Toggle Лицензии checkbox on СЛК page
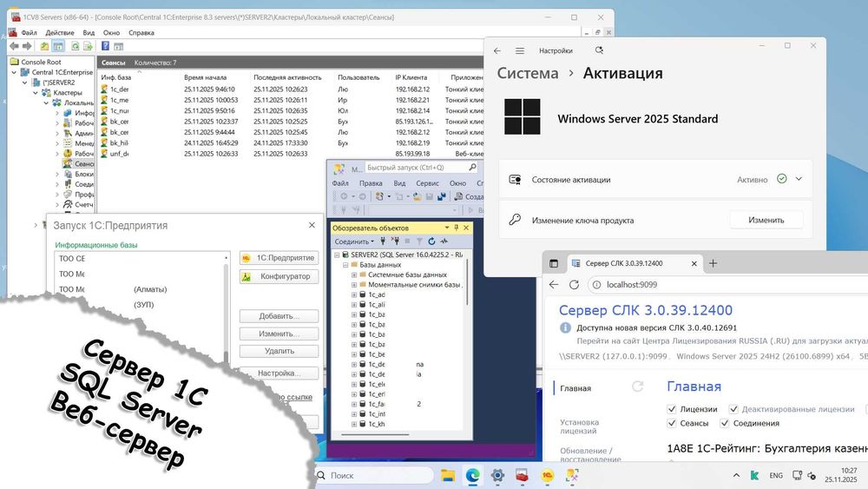The width and height of the screenshot is (868, 489). point(672,409)
